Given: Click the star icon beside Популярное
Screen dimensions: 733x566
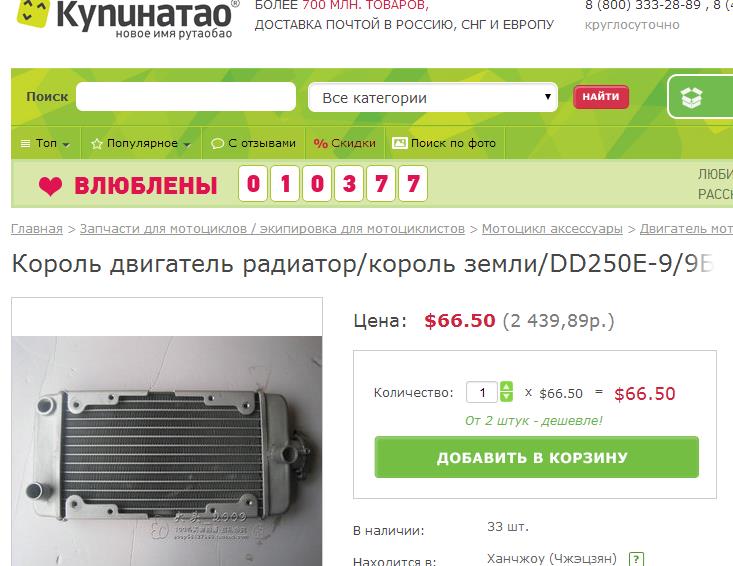Looking at the screenshot, I should click(97, 143).
